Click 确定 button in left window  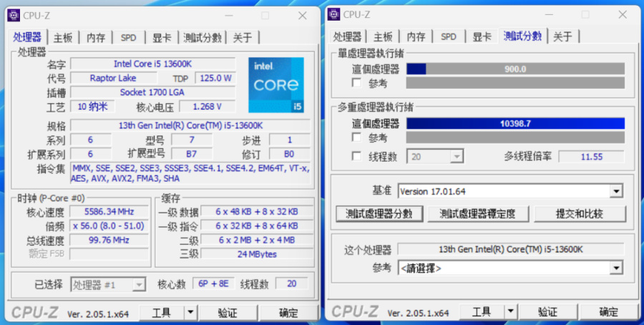coord(289,313)
